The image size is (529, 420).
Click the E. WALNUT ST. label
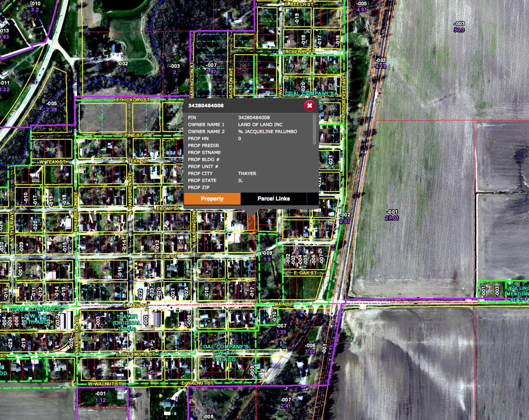click(197, 383)
